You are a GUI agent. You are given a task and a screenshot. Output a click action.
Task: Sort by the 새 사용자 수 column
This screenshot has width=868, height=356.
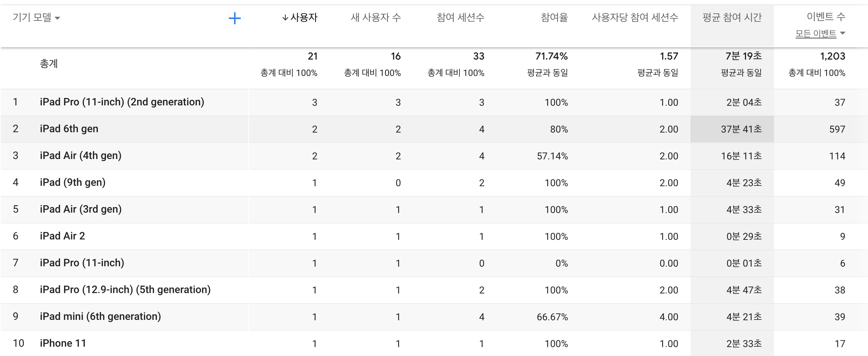[375, 18]
